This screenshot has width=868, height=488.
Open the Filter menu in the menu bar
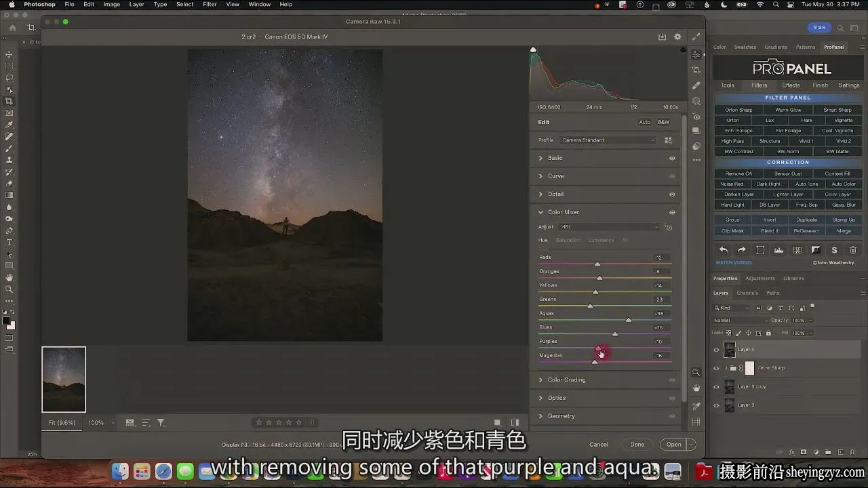210,4
